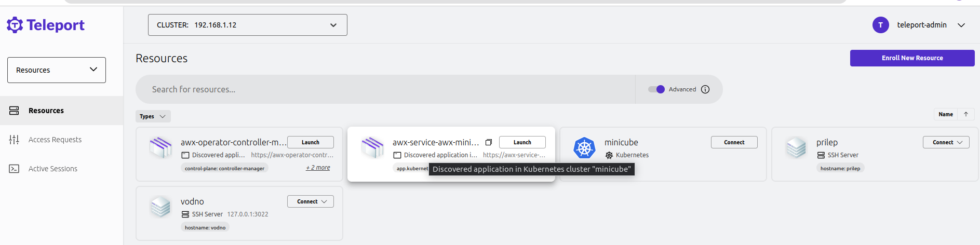Image resolution: width=980 pixels, height=245 pixels.
Task: Open the CLUSTER 192.168.1.12 selector
Action: [x=248, y=25]
